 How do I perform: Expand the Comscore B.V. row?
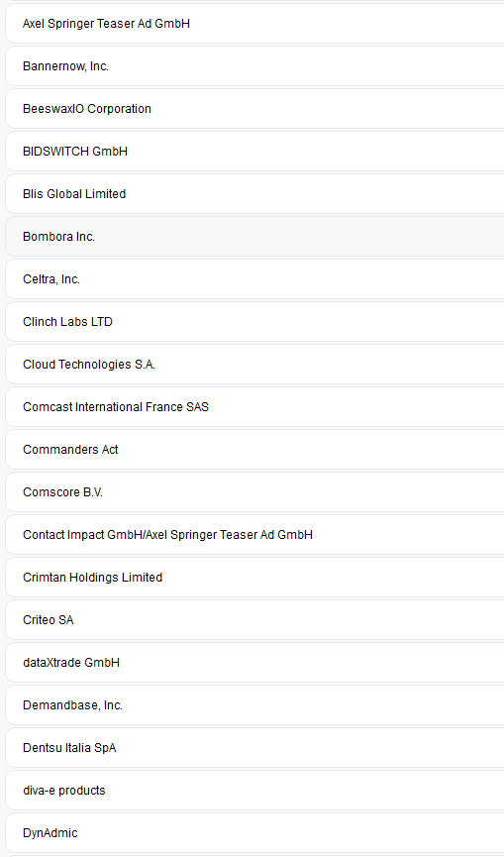(254, 492)
